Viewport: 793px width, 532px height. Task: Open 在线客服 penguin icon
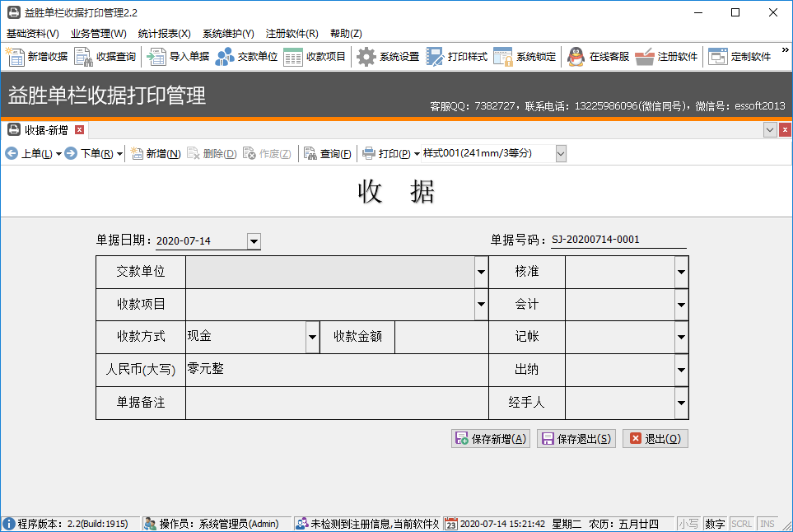(598, 57)
